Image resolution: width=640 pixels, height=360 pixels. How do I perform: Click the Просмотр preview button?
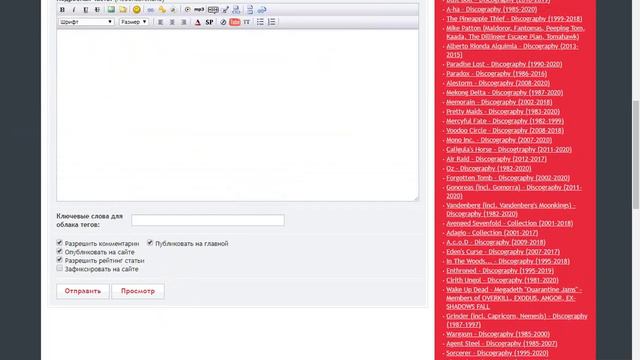tap(138, 291)
